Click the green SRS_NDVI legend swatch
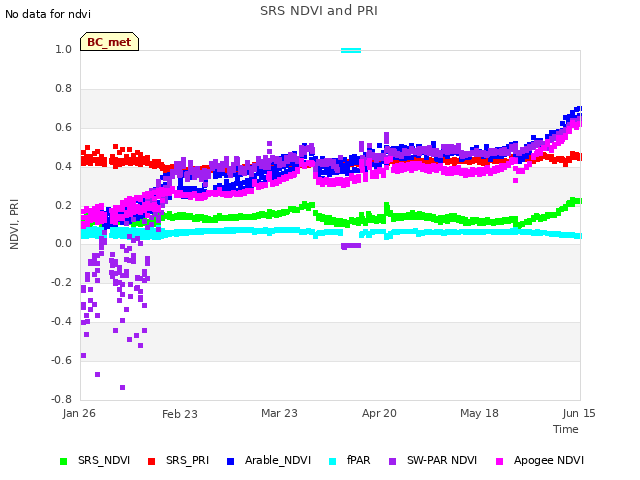The height and width of the screenshot is (480, 640). 64,461
